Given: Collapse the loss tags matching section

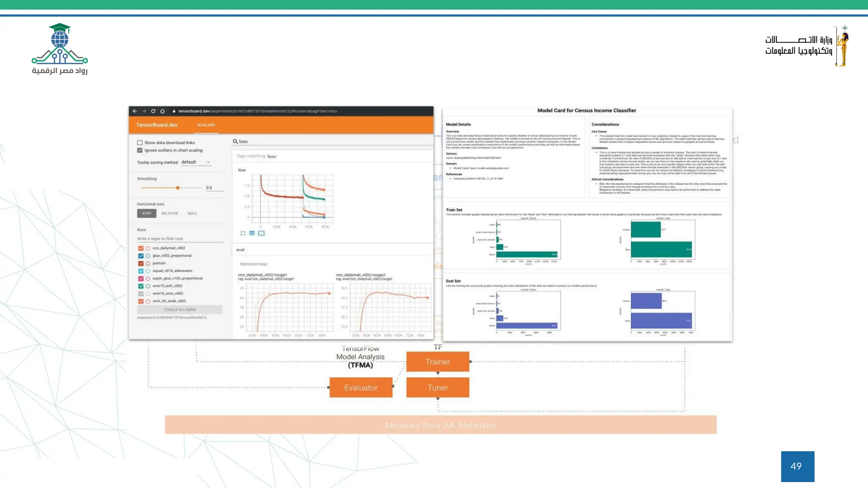Looking at the screenshot, I should (x=256, y=156).
